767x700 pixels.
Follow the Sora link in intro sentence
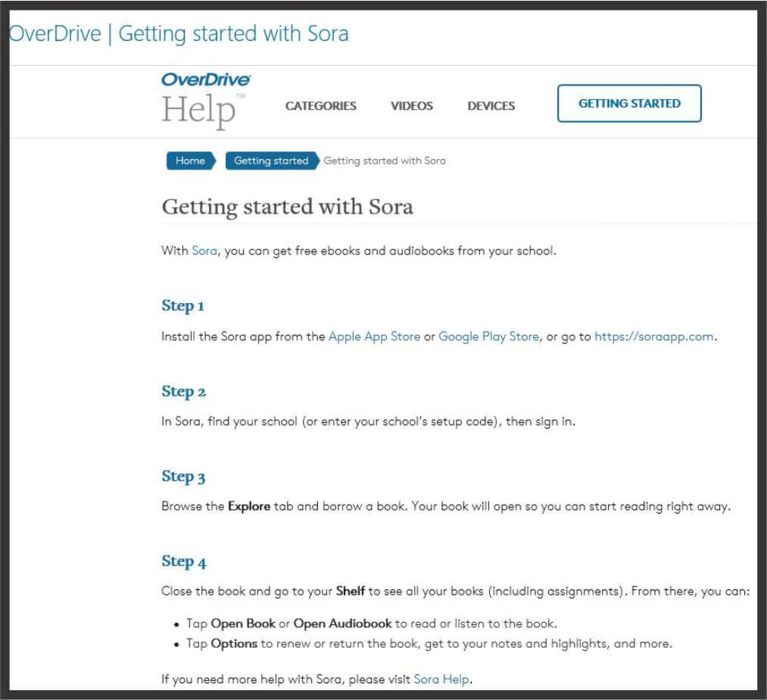click(204, 251)
